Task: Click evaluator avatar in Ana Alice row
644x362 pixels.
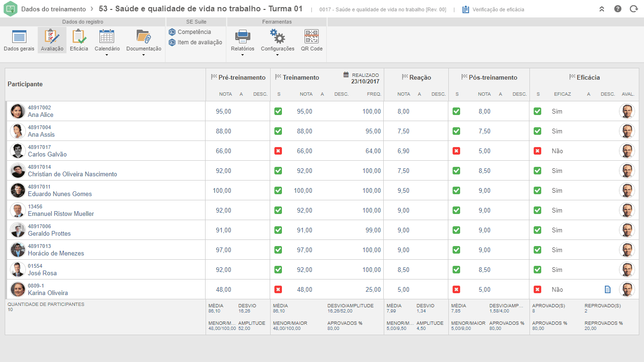Action: coord(627,111)
